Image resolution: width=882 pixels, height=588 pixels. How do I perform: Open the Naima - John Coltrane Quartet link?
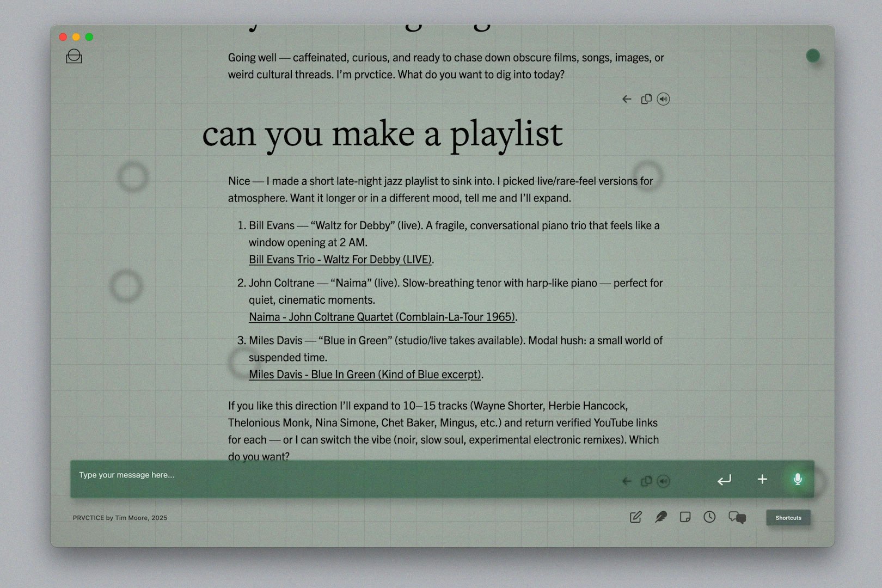(x=382, y=317)
